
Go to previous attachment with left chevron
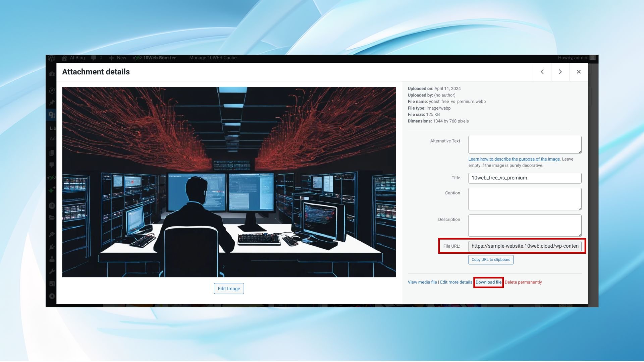click(x=542, y=72)
